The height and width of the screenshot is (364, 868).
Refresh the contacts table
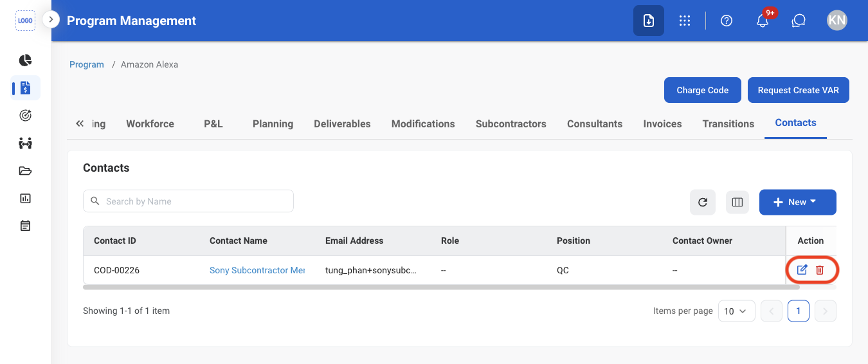click(703, 202)
